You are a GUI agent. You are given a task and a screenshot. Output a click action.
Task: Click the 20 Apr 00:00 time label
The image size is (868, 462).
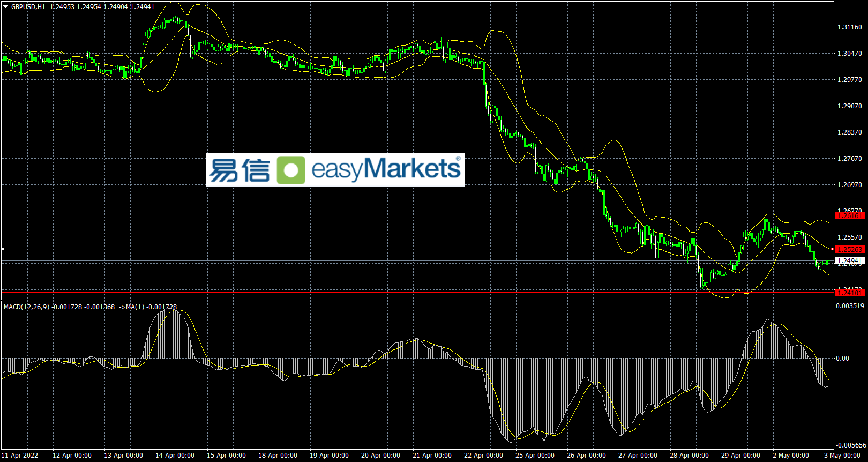click(380, 456)
